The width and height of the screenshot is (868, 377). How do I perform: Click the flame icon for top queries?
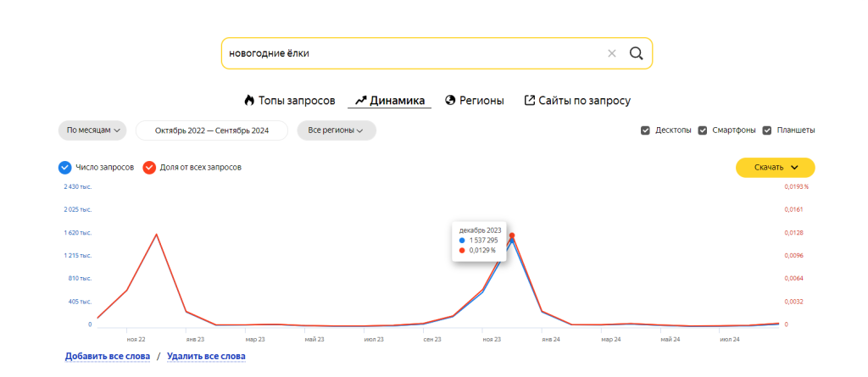point(249,100)
